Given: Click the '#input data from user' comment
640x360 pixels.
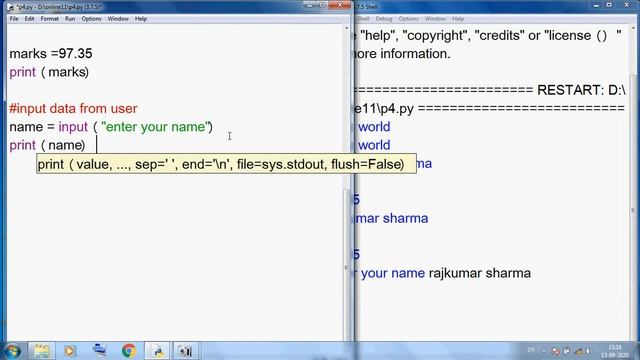Looking at the screenshot, I should coord(73,109).
